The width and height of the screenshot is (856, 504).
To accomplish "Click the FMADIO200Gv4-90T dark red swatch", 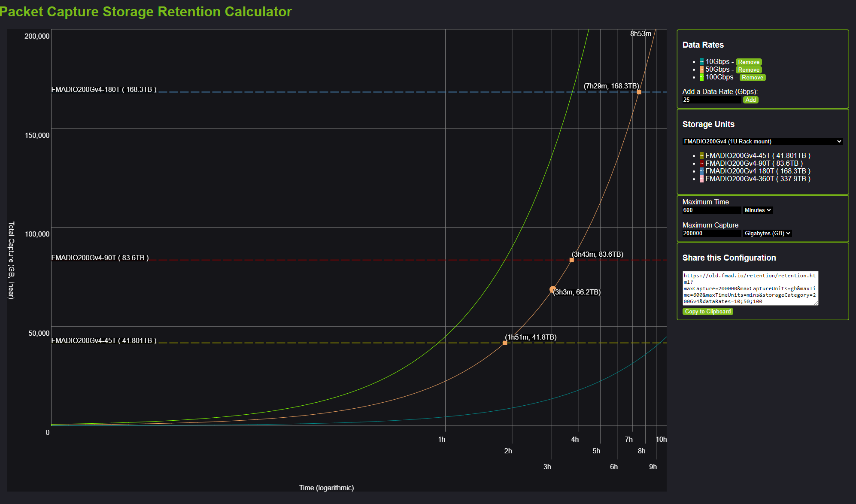I will pos(701,164).
